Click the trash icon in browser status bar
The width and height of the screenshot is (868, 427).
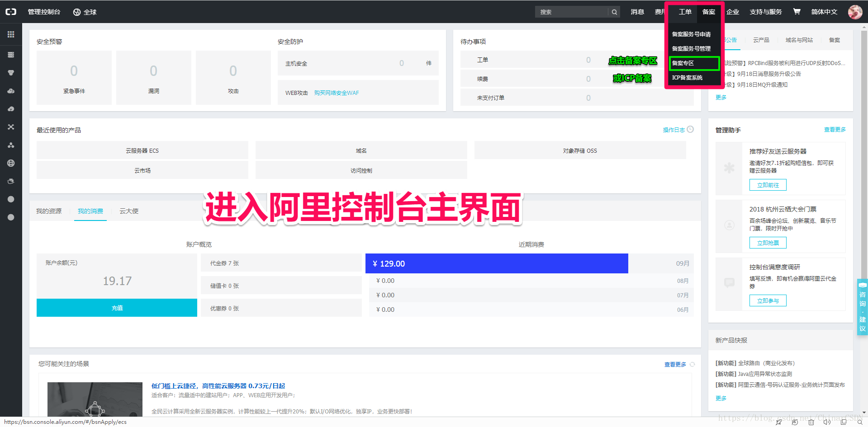click(811, 422)
